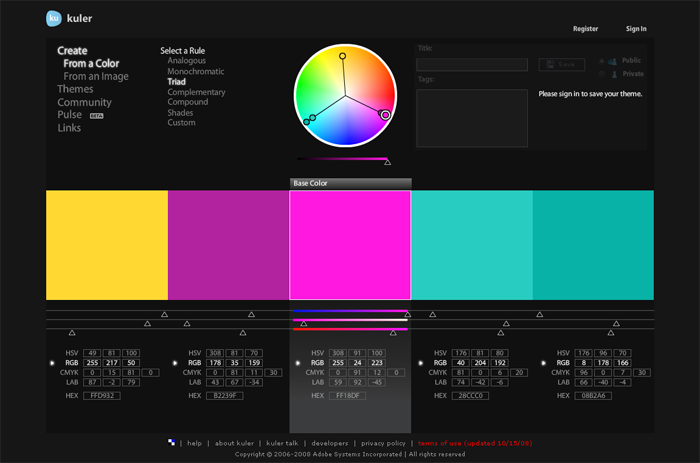Viewport: 700px width, 463px height.
Task: Select the Public radio button
Action: point(601,61)
